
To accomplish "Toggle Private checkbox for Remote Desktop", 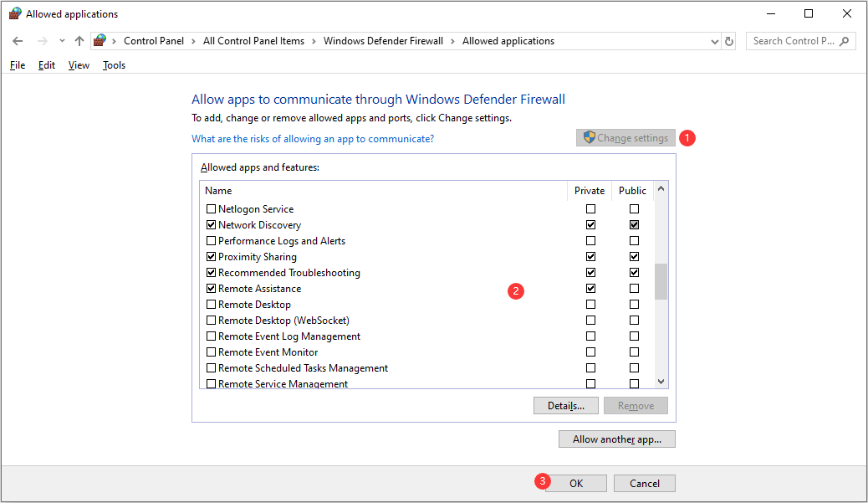I will pyautogui.click(x=590, y=304).
